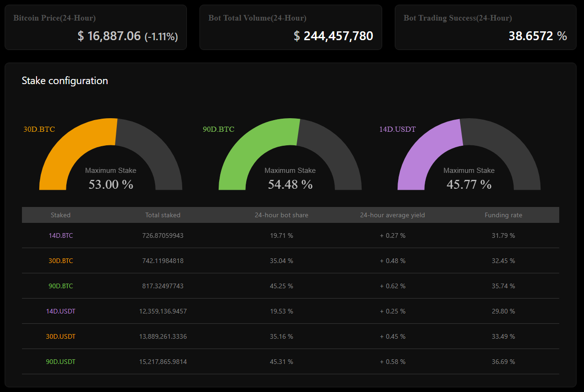Click total staked value 742.11984818
Image resolution: width=584 pixels, height=392 pixels.
[x=163, y=261]
